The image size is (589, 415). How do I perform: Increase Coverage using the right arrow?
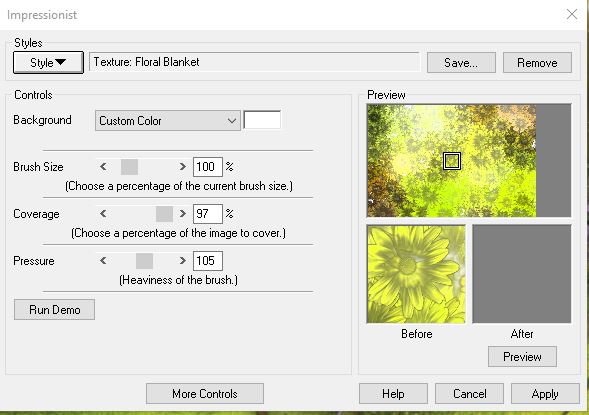(x=183, y=214)
